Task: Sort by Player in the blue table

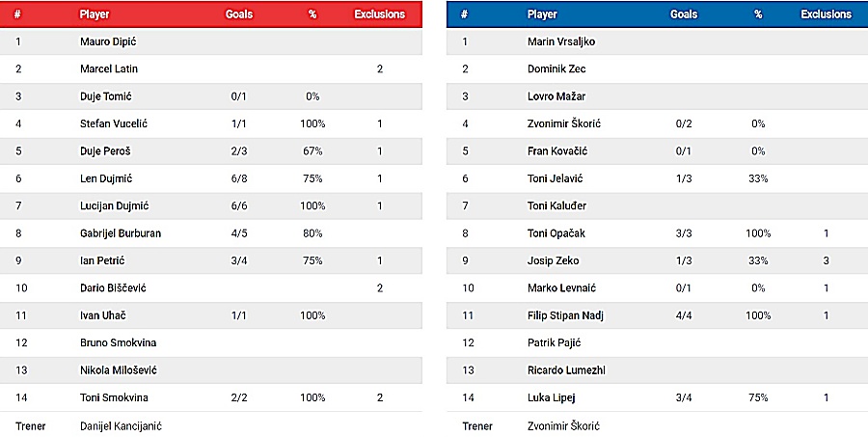Action: 542,14
